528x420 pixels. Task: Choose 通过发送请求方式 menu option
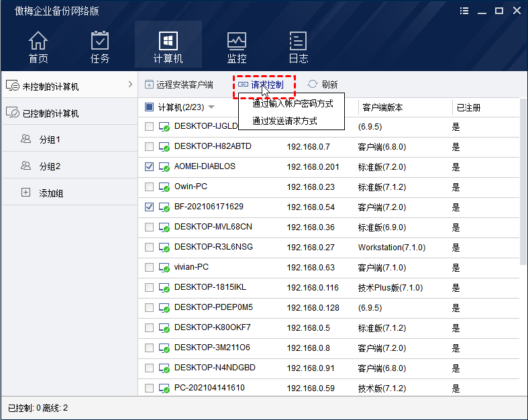[x=284, y=121]
